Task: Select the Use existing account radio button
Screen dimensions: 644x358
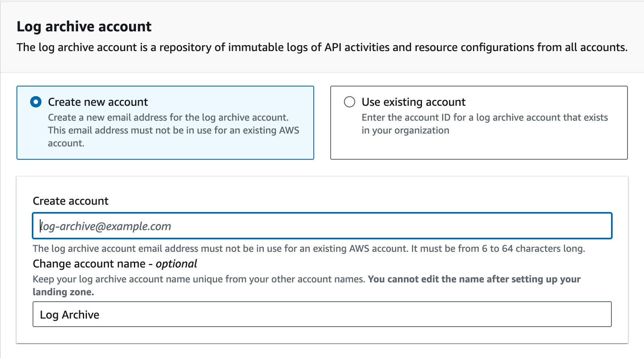Action: click(350, 102)
